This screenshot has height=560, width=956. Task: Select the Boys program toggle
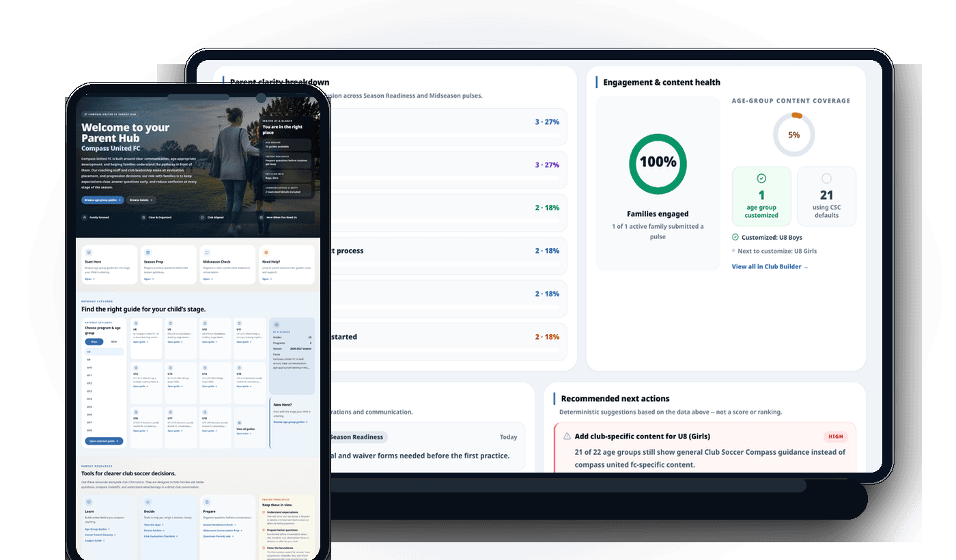94,341
